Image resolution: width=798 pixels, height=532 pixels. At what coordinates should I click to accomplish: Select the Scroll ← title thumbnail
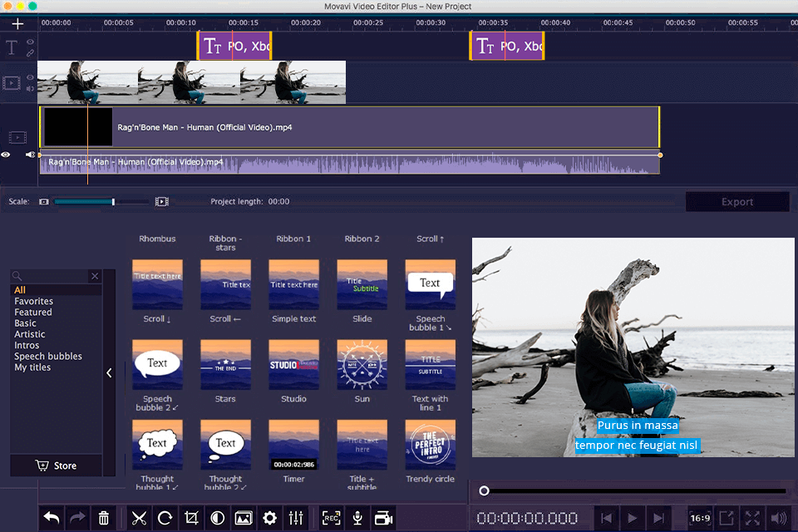[225, 284]
